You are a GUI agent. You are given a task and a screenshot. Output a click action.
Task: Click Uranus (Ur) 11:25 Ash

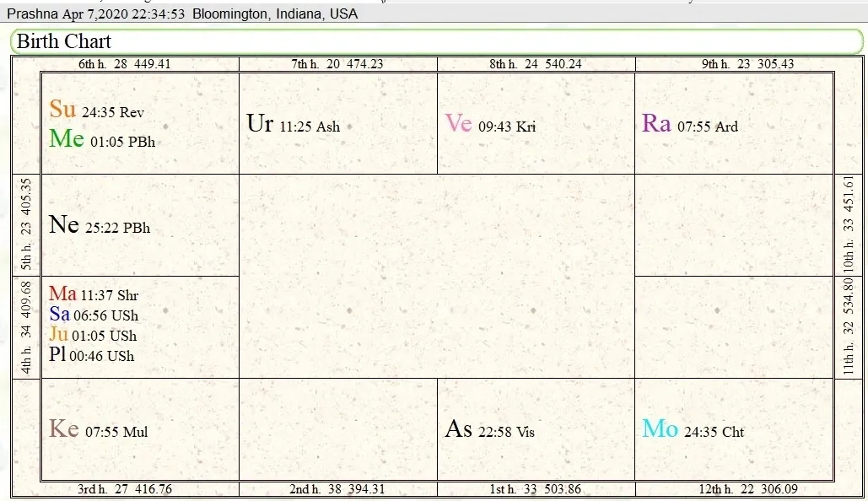(x=293, y=124)
